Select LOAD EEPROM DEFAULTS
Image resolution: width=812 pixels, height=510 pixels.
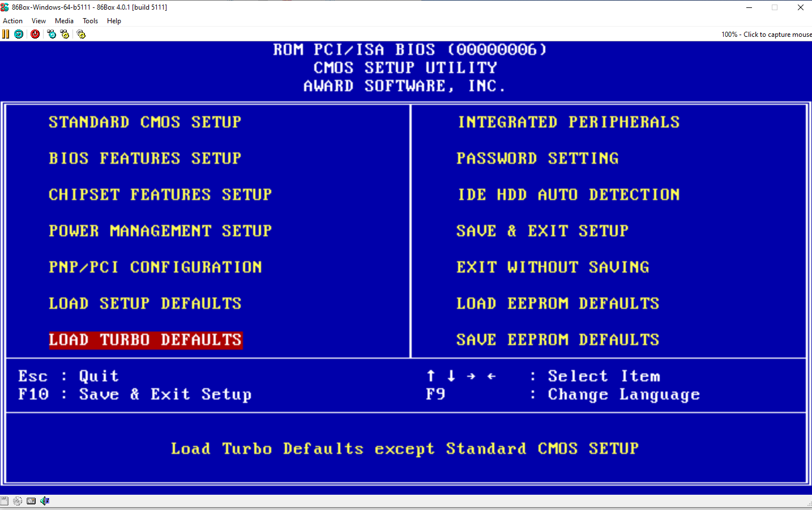(558, 303)
